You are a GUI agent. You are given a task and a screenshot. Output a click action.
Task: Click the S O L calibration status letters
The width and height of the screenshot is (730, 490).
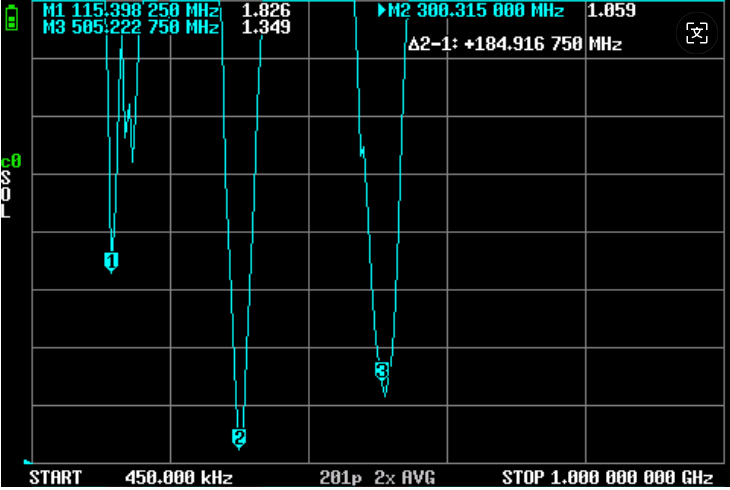tap(6, 194)
